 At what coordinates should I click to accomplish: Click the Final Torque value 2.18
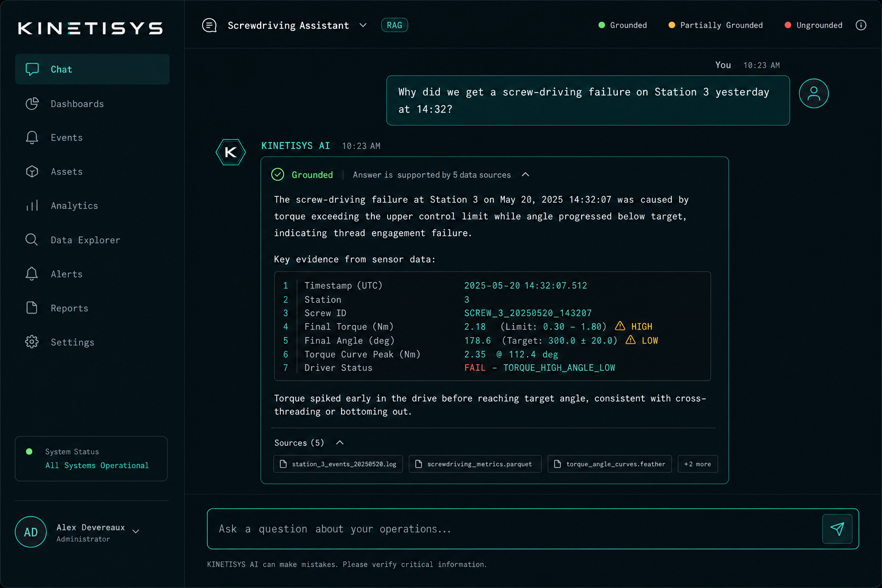[x=475, y=326]
